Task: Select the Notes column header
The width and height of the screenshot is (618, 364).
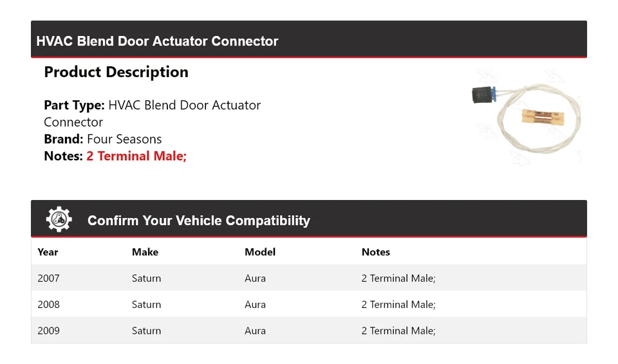Action: tap(376, 252)
